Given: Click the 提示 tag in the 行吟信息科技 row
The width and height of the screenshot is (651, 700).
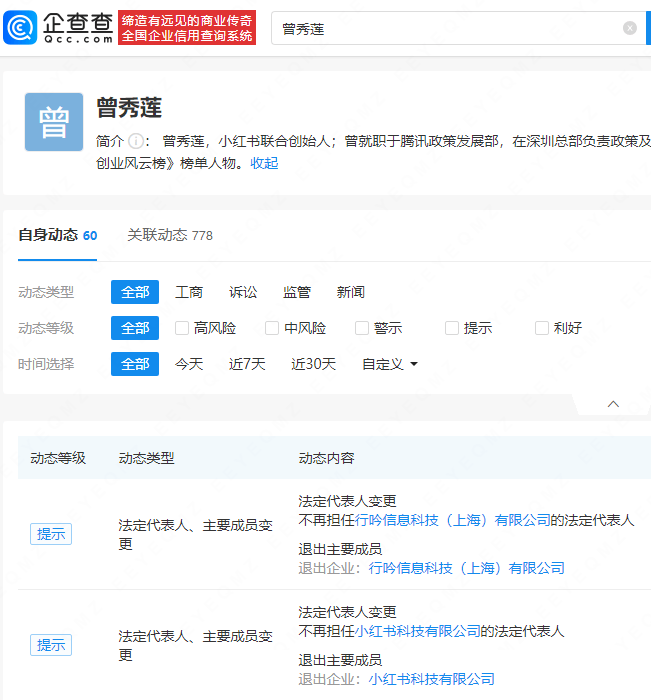Looking at the screenshot, I should pos(51,534).
